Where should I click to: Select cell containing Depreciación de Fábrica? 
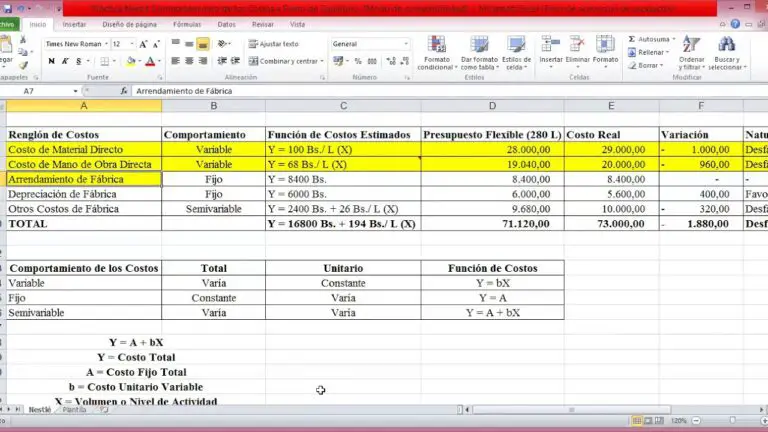[x=83, y=194]
